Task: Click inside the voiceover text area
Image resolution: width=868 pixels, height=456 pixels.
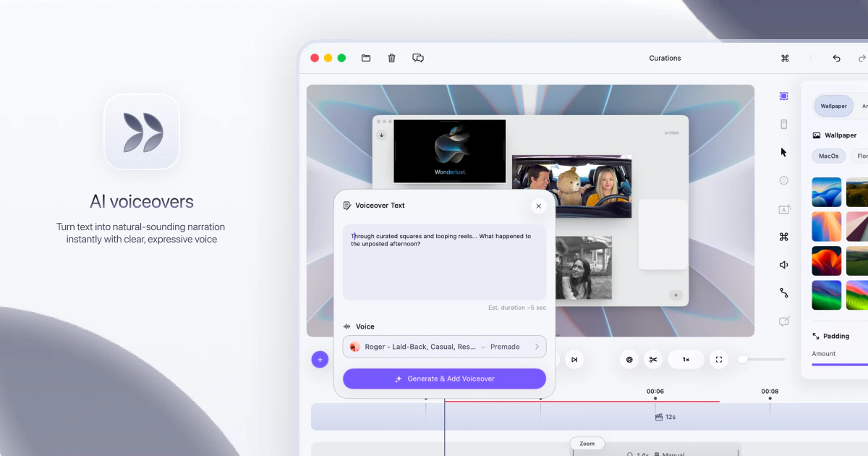Action: pos(444,262)
